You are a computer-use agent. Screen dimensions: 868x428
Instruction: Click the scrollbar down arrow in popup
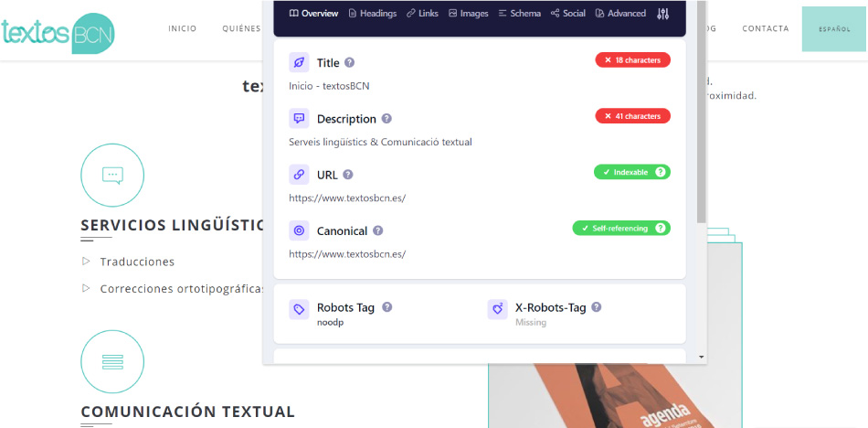(x=702, y=357)
